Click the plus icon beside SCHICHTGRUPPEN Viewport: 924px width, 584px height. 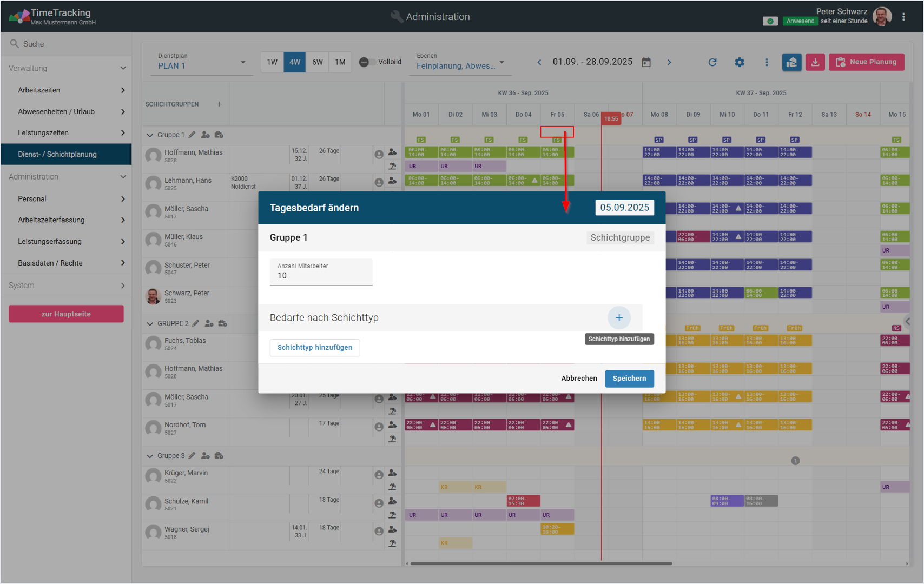219,104
